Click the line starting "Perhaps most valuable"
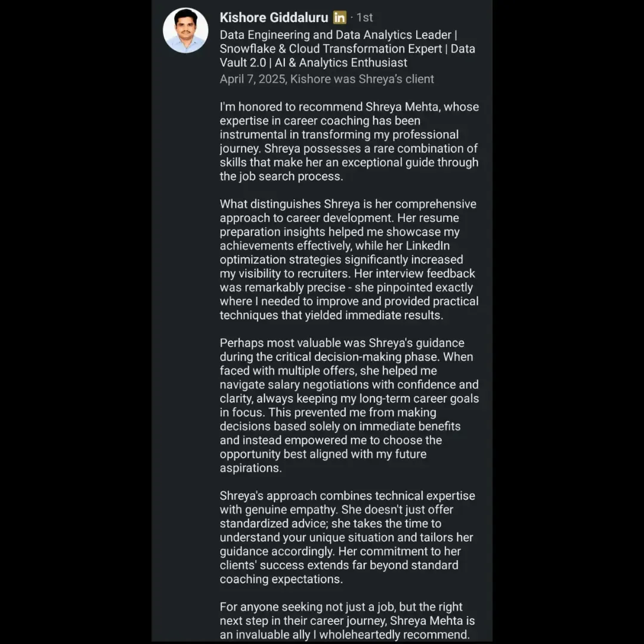 click(342, 343)
